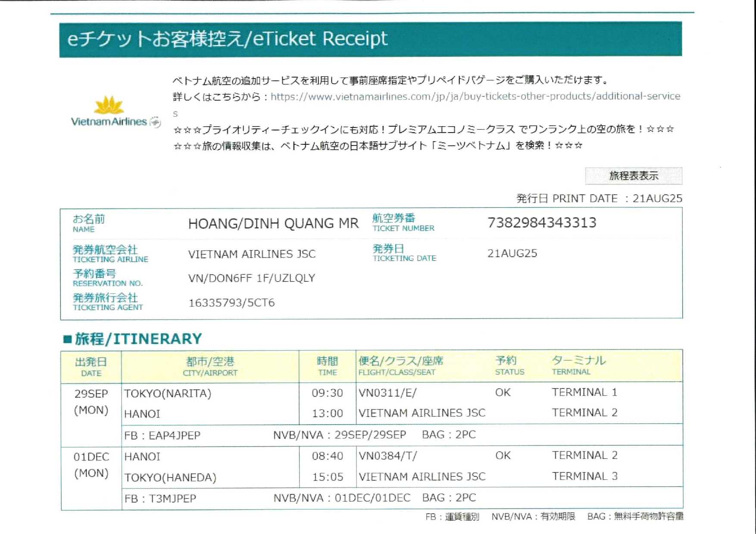Select flight number VN0311/E/

pyautogui.click(x=387, y=393)
